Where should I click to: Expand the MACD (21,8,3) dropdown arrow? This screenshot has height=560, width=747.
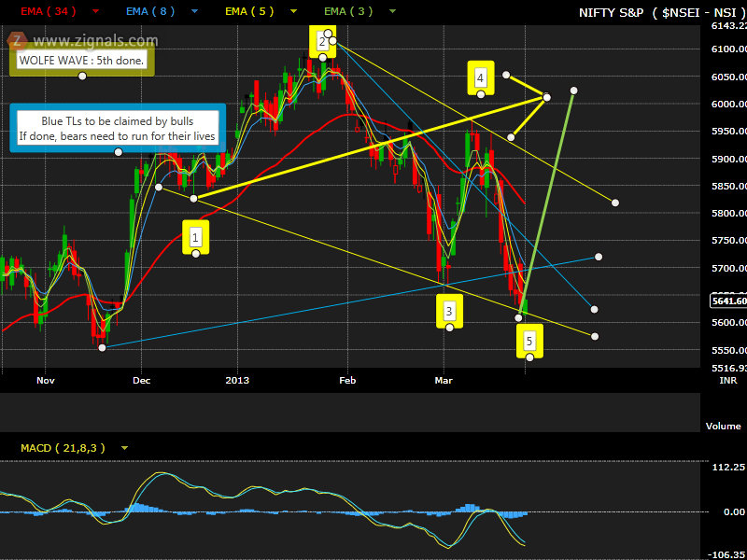(x=125, y=448)
